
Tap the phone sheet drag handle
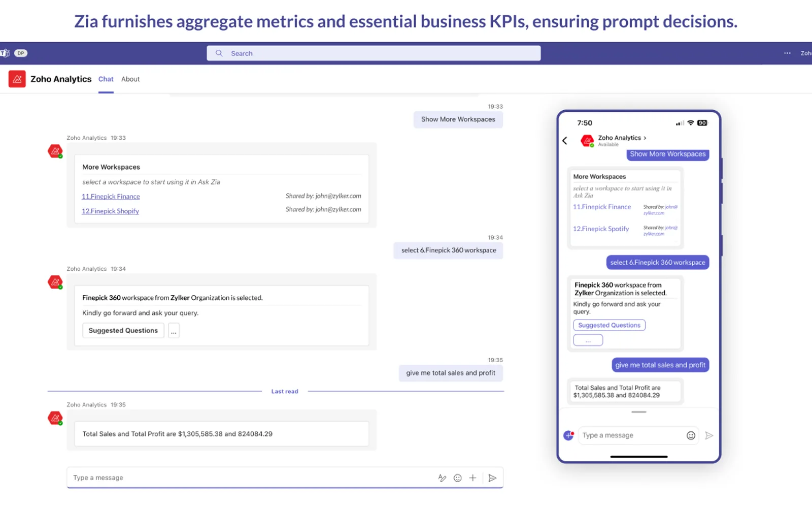click(x=639, y=412)
